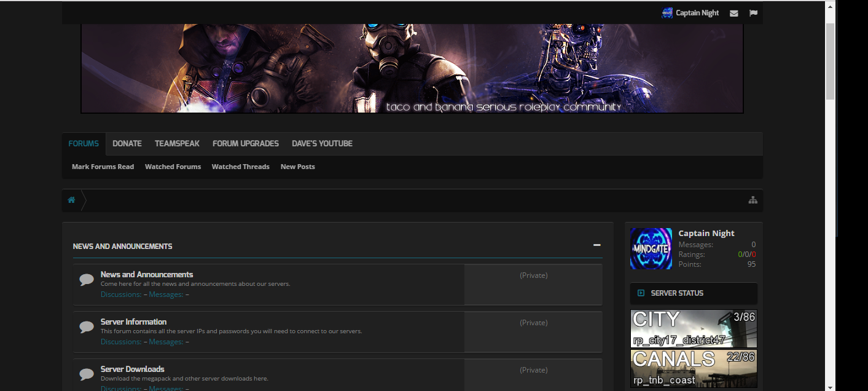
Task: Click the NEWS AND ANNOUNCEMENTS category heading
Action: point(122,247)
